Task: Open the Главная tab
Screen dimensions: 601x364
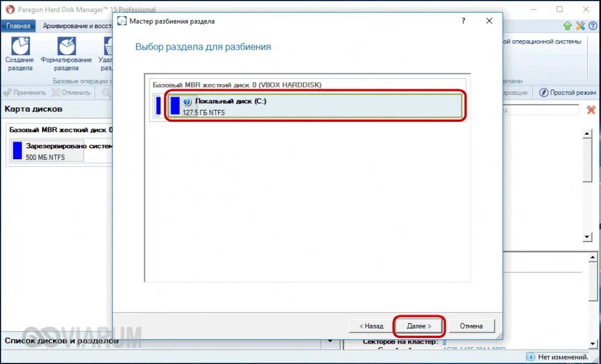Action: tap(18, 26)
